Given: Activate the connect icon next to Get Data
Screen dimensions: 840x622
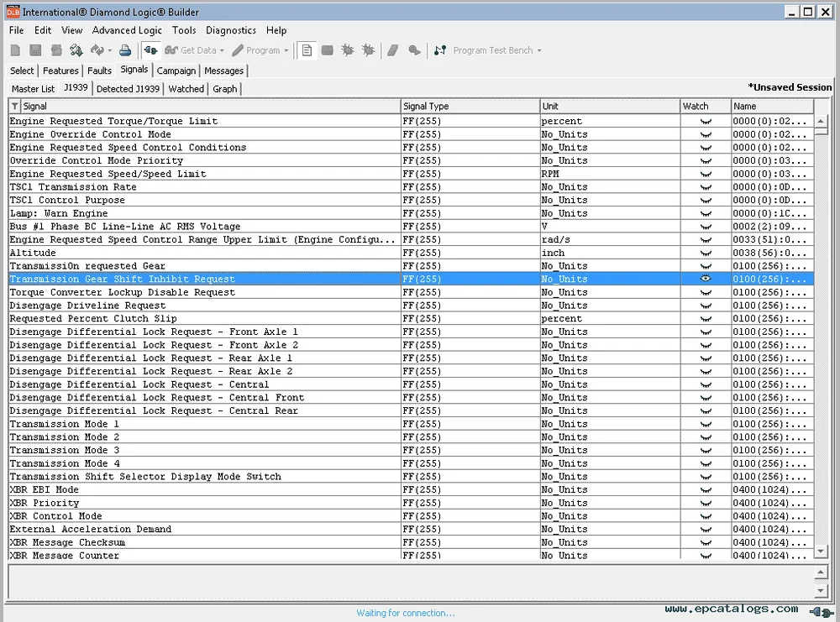Looking at the screenshot, I should (151, 50).
